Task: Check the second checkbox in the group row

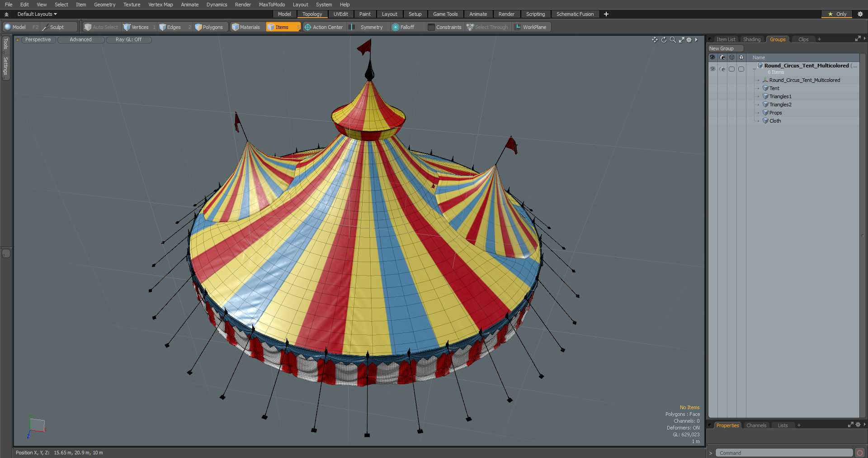Action: pyautogui.click(x=741, y=69)
